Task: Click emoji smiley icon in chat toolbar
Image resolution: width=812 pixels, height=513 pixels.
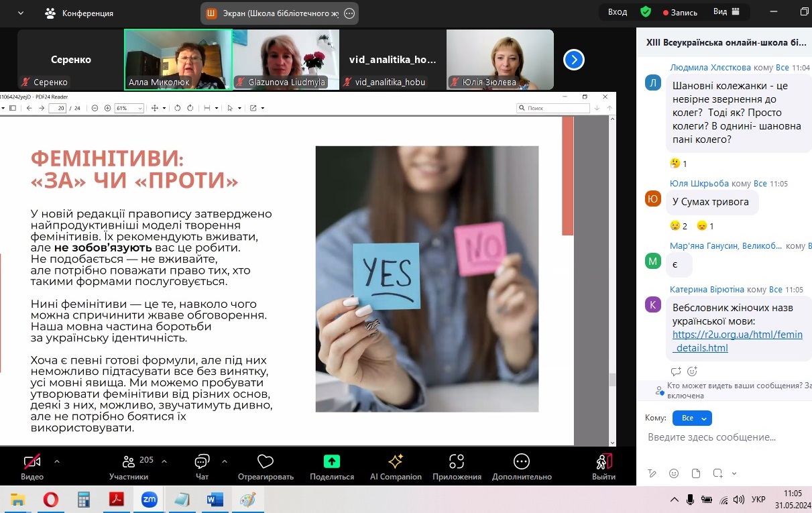Action: (674, 473)
